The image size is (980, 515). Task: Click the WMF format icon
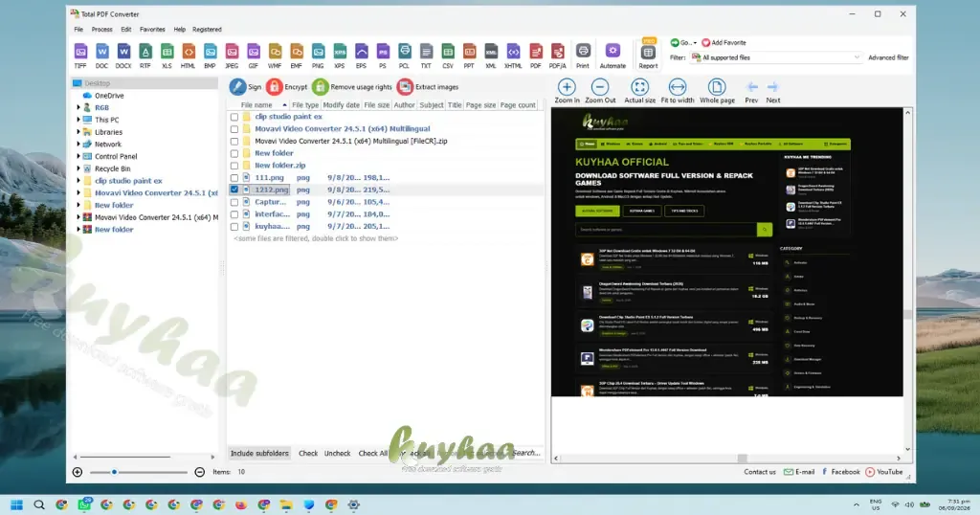click(275, 52)
